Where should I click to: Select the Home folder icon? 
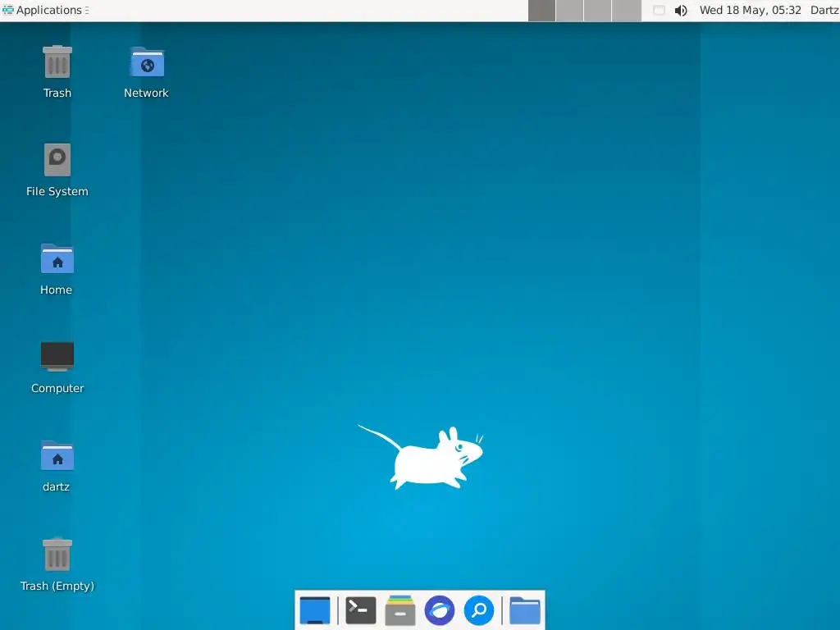click(x=57, y=258)
